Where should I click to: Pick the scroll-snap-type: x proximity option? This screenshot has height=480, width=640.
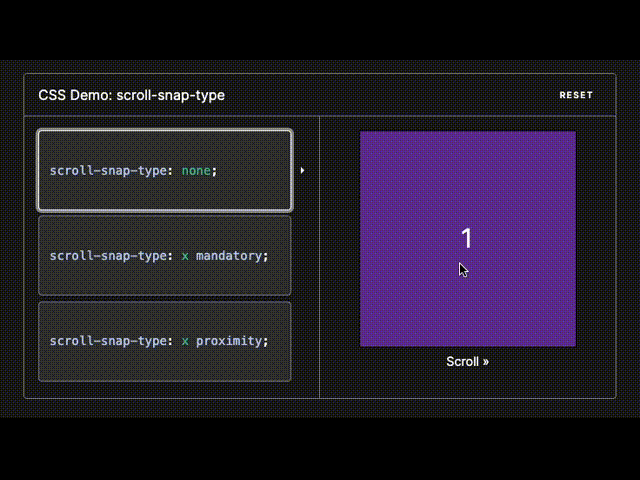[164, 341]
